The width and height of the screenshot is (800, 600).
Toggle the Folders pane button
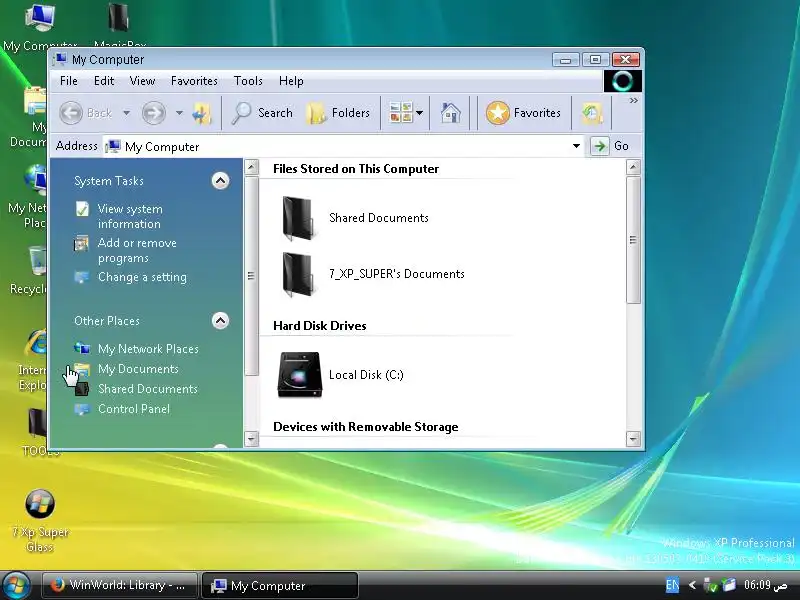tap(338, 113)
